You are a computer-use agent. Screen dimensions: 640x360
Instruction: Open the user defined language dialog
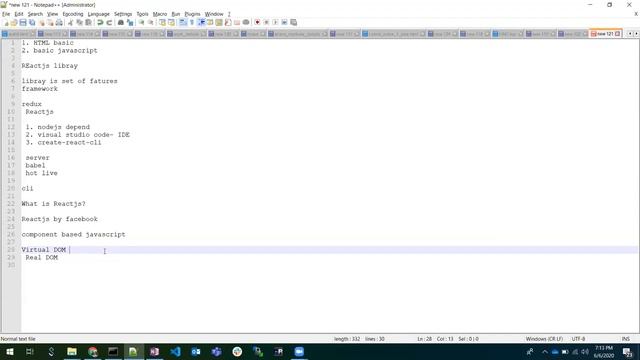click(210, 22)
